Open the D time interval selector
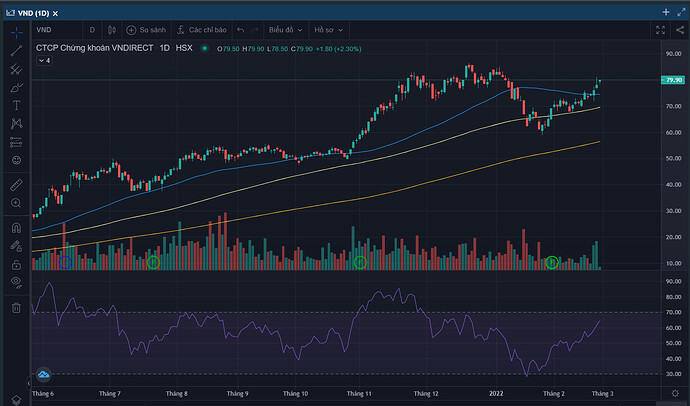Image resolution: width=690 pixels, height=406 pixels. point(92,30)
